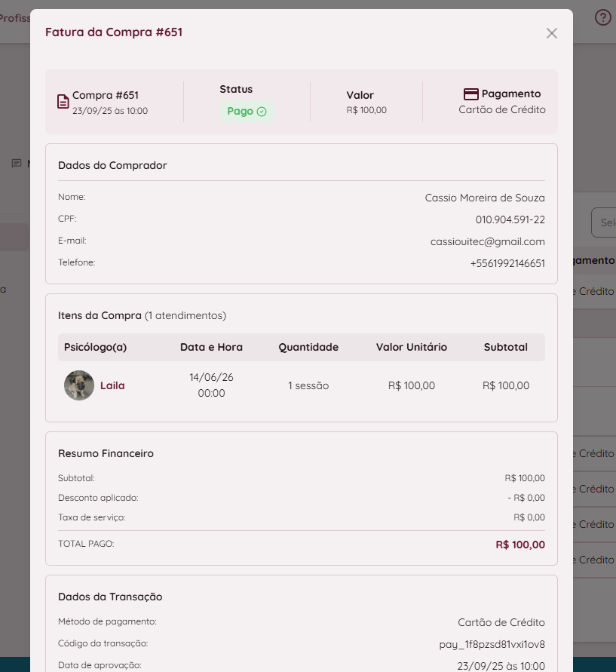The height and width of the screenshot is (672, 616).
Task: Click the TOTAL PAGO amount R$ 100,00
Action: click(520, 545)
